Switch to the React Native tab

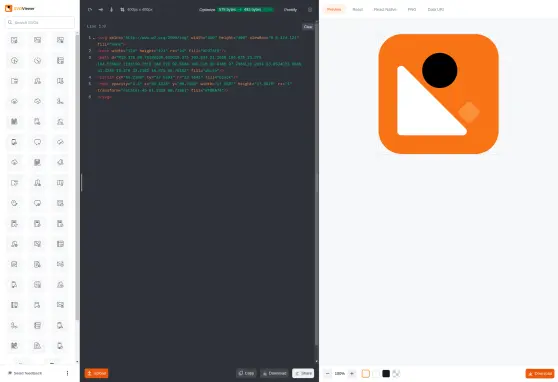tap(385, 9)
